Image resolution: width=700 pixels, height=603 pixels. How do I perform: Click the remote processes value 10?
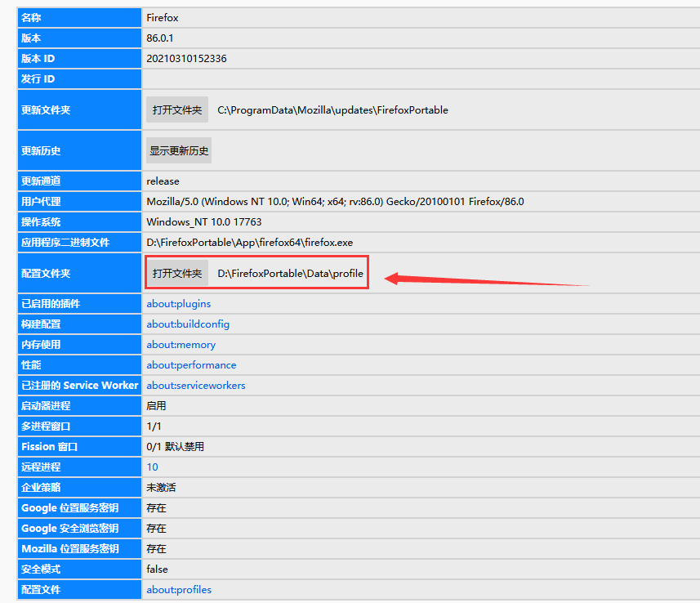[x=152, y=467]
